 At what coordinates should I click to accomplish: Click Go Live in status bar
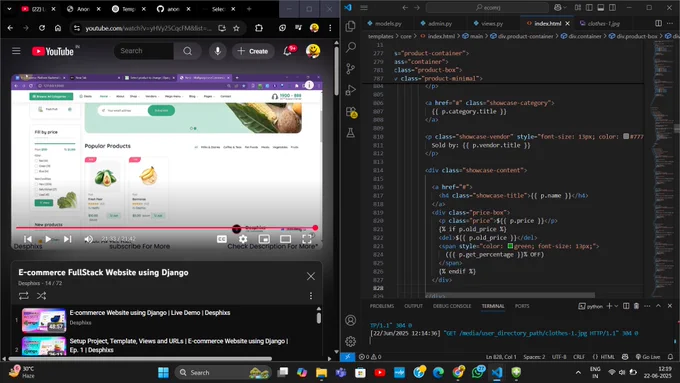pos(648,357)
